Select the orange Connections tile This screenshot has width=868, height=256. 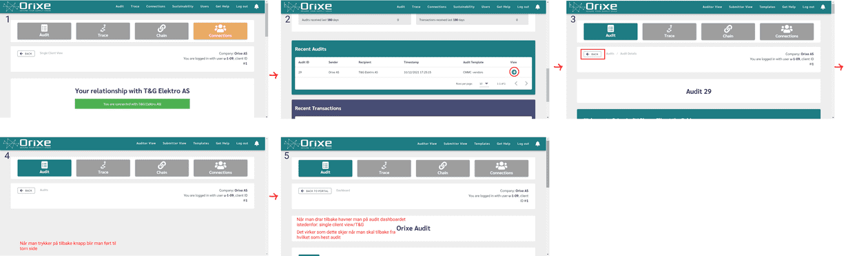pos(220,31)
